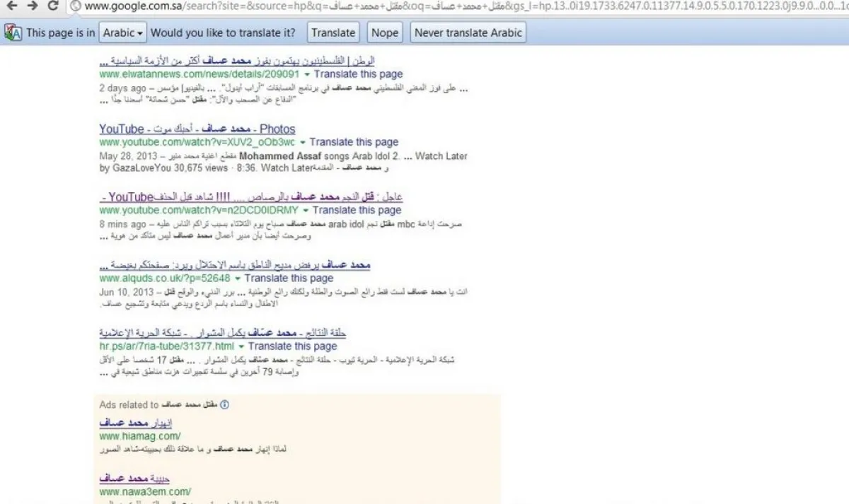This screenshot has height=504, width=849.
Task: Open the Arabic language dropdown
Action: 122,33
